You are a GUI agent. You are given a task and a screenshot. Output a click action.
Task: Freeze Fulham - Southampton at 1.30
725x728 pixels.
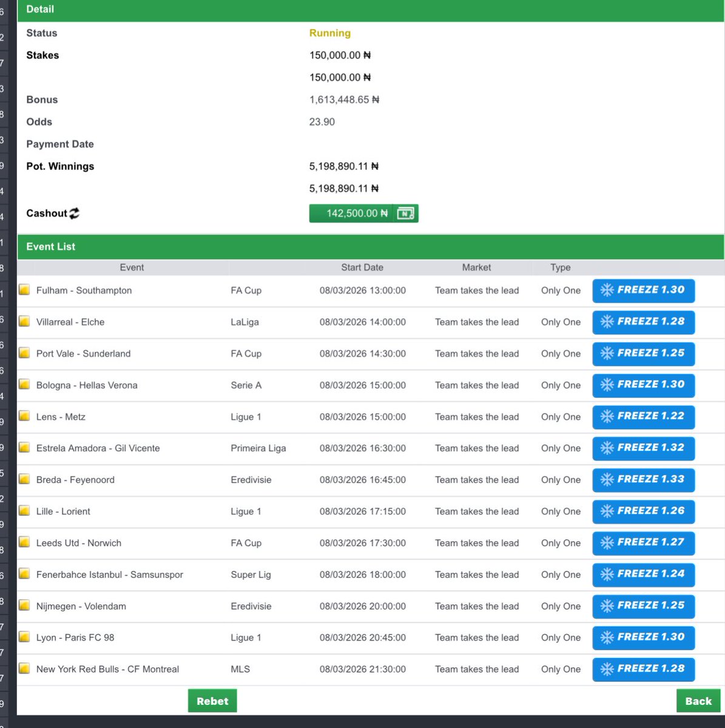(x=643, y=291)
